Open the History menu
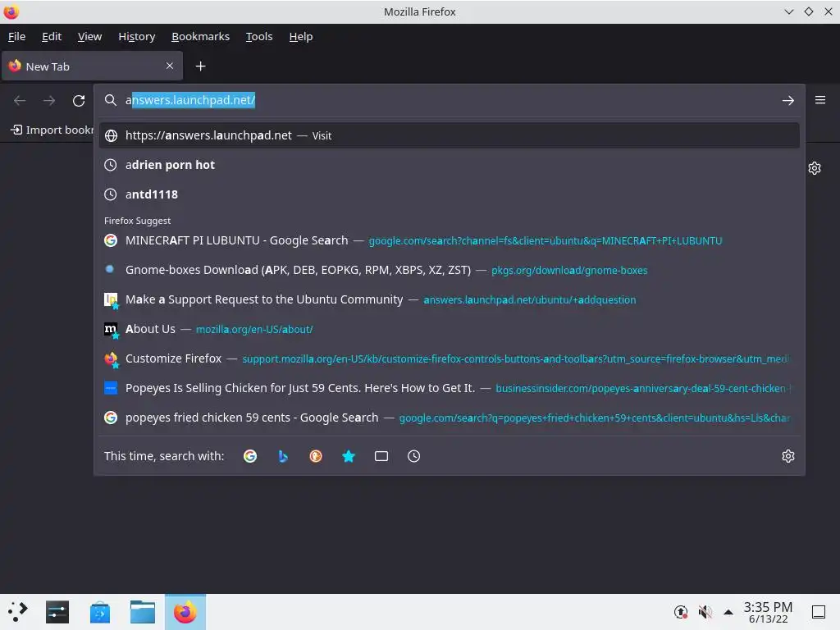 pyautogui.click(x=137, y=36)
